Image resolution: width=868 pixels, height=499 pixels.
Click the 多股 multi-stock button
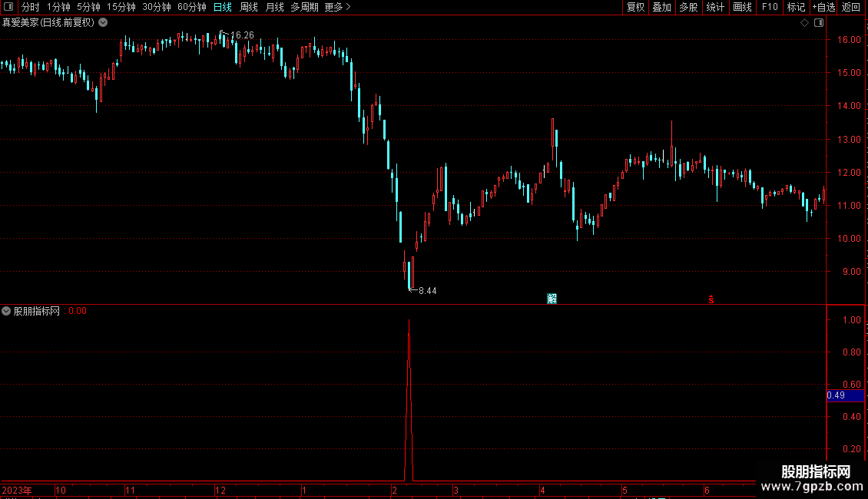click(x=688, y=7)
